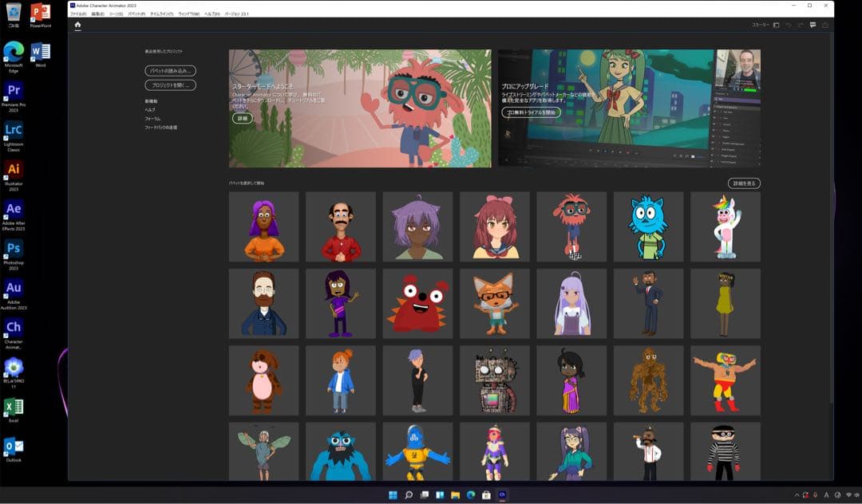Open the ファイル (File) menu

coord(78,14)
